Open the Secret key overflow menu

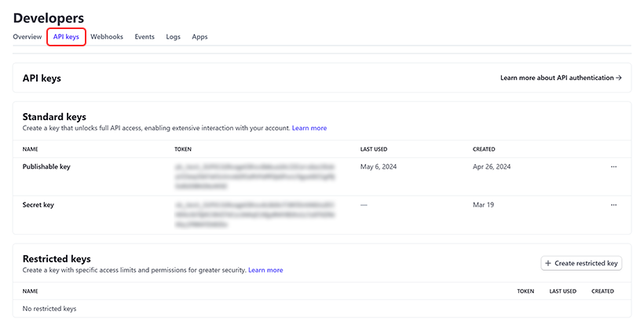613,205
